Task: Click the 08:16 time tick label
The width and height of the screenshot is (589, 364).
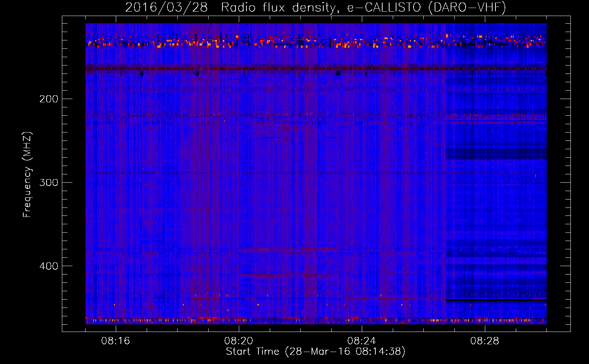Action: pos(116,341)
